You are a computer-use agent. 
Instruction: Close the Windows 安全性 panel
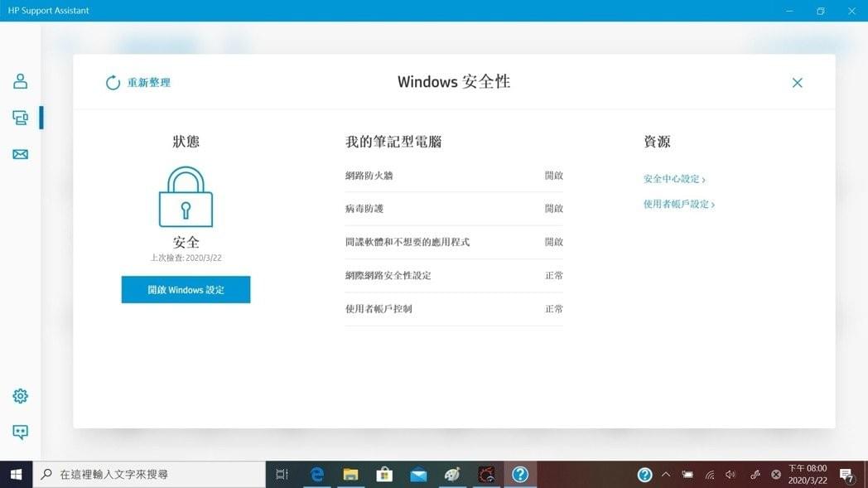point(797,83)
